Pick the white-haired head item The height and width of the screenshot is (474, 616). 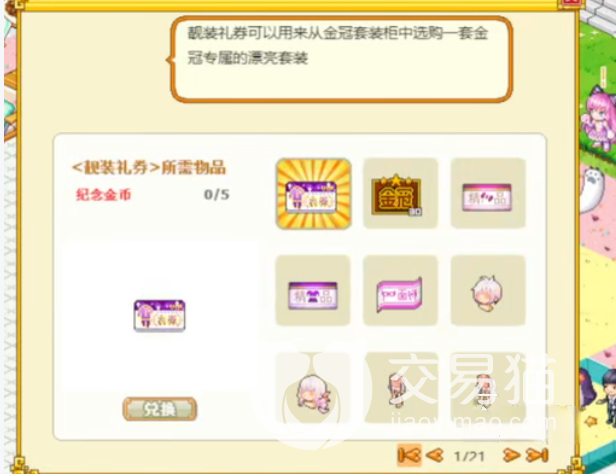(488, 290)
